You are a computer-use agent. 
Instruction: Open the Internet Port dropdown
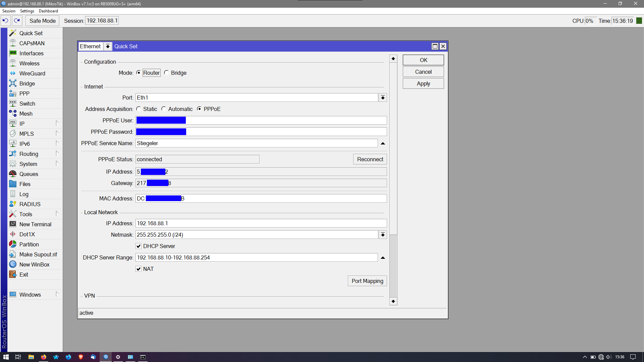pos(383,98)
